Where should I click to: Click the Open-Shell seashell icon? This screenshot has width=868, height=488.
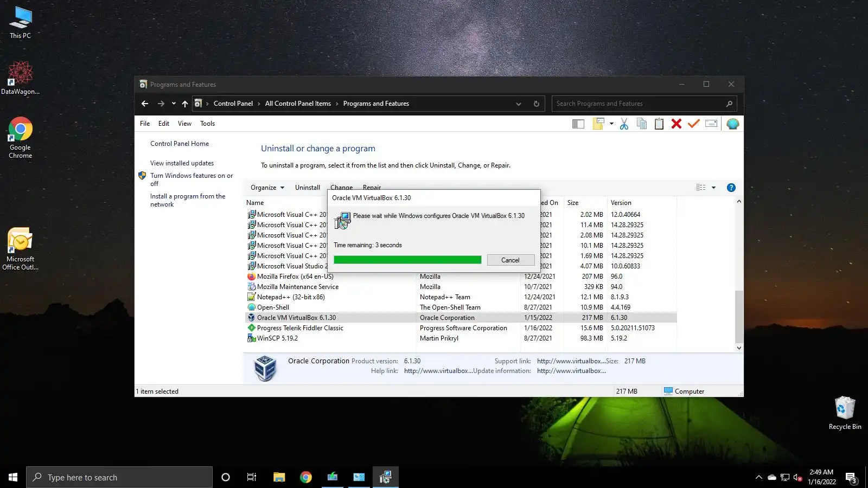pos(732,124)
